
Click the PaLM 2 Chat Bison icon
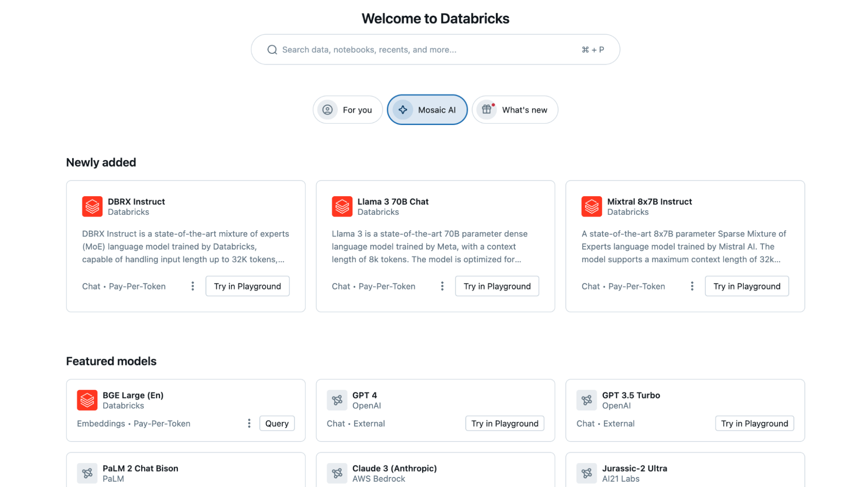click(87, 473)
